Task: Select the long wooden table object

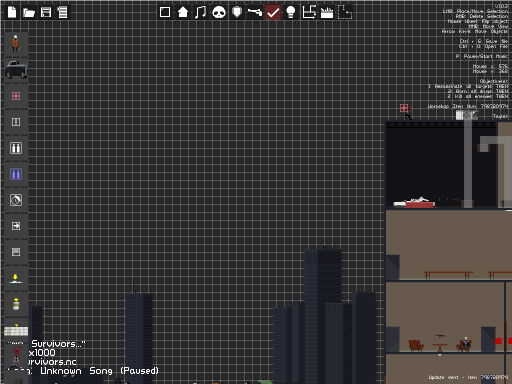Action: point(448,275)
